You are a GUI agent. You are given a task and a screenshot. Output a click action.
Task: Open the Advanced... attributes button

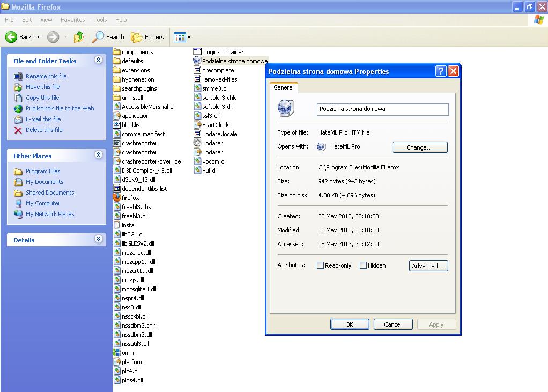(x=428, y=265)
